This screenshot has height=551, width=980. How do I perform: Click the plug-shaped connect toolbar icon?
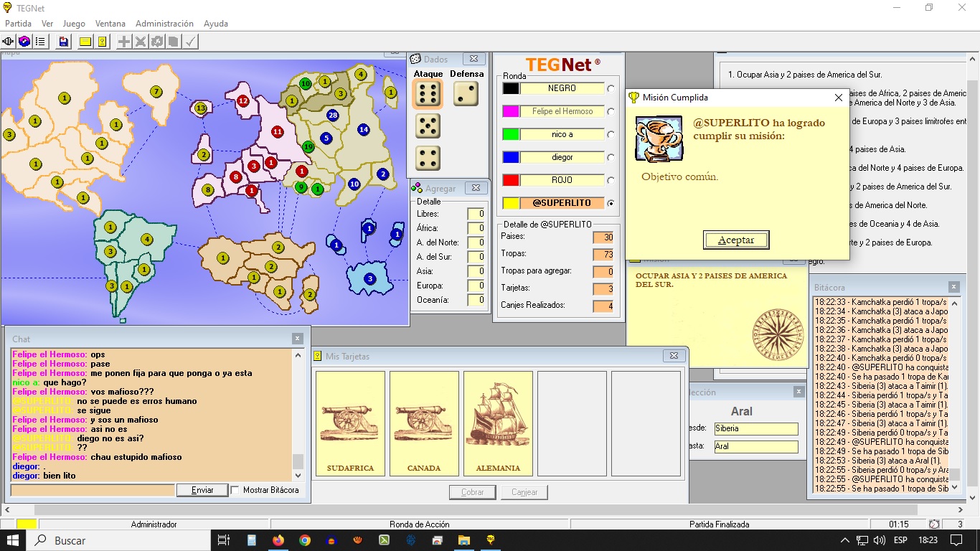point(9,42)
